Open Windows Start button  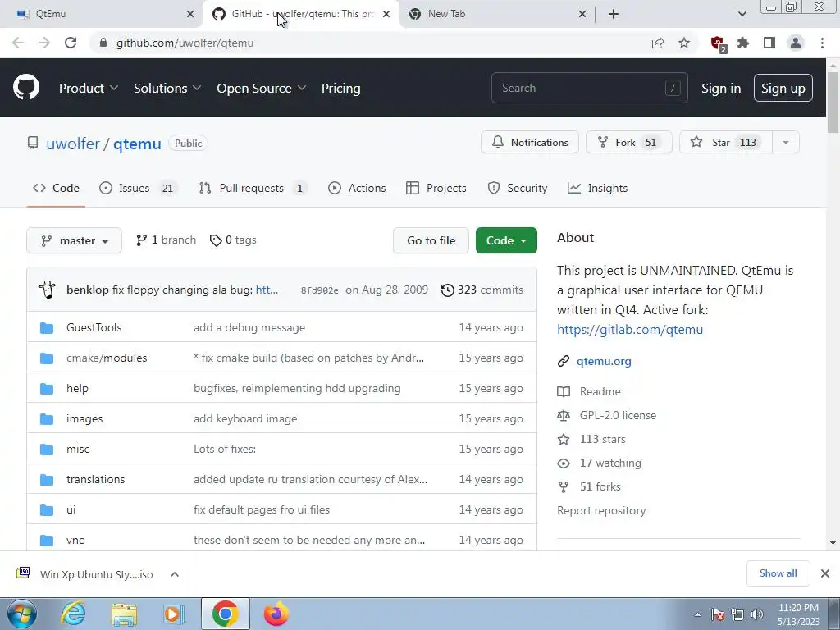(x=21, y=614)
